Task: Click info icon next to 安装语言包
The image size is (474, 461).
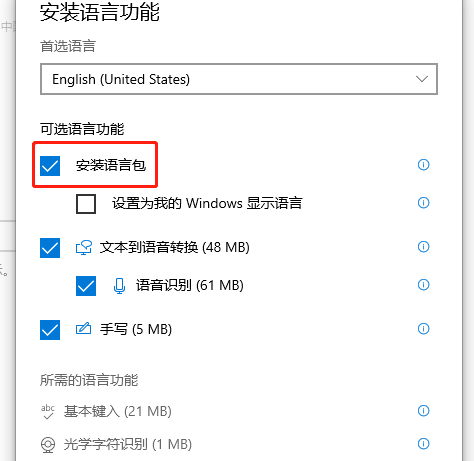Action: coord(424,165)
